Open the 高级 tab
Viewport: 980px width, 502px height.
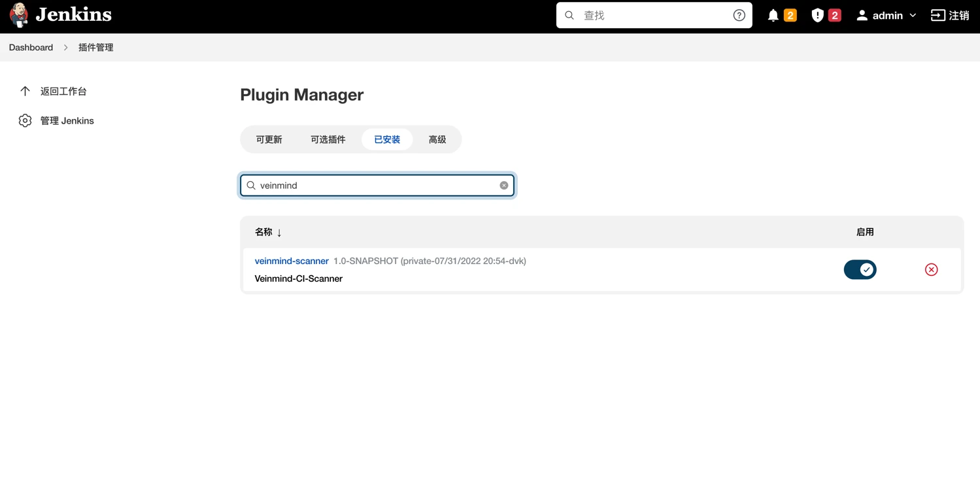click(437, 139)
